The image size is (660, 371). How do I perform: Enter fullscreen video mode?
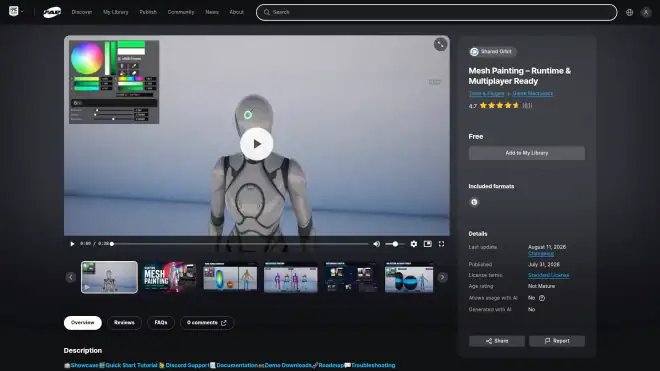pyautogui.click(x=441, y=244)
